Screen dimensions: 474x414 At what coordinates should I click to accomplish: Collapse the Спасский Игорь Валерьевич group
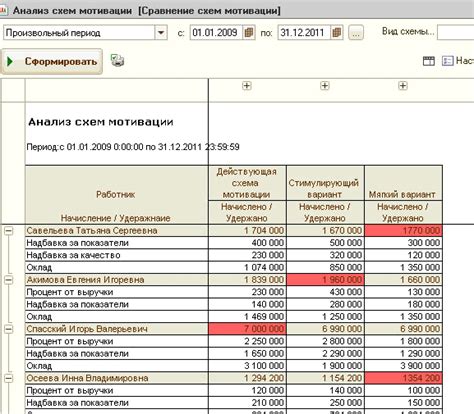(x=9, y=329)
